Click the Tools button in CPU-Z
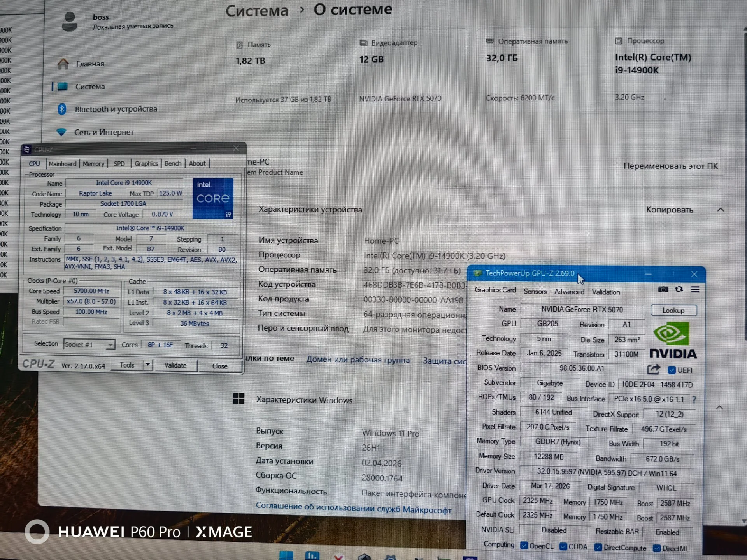This screenshot has width=747, height=560. pyautogui.click(x=127, y=365)
